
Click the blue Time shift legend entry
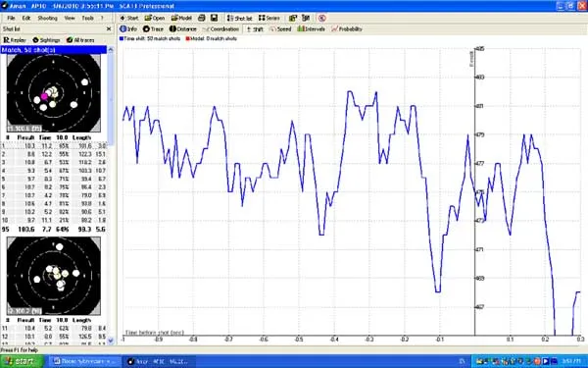[x=150, y=38]
